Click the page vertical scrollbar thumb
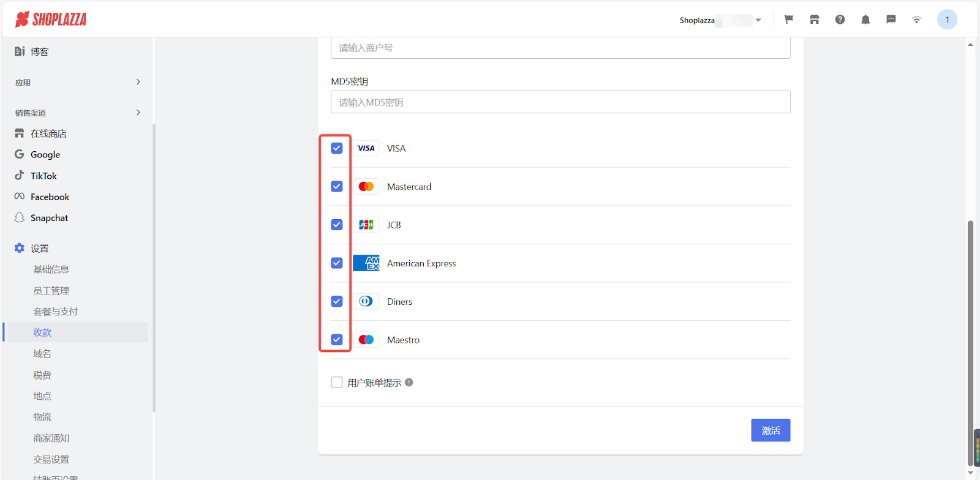 click(971, 343)
